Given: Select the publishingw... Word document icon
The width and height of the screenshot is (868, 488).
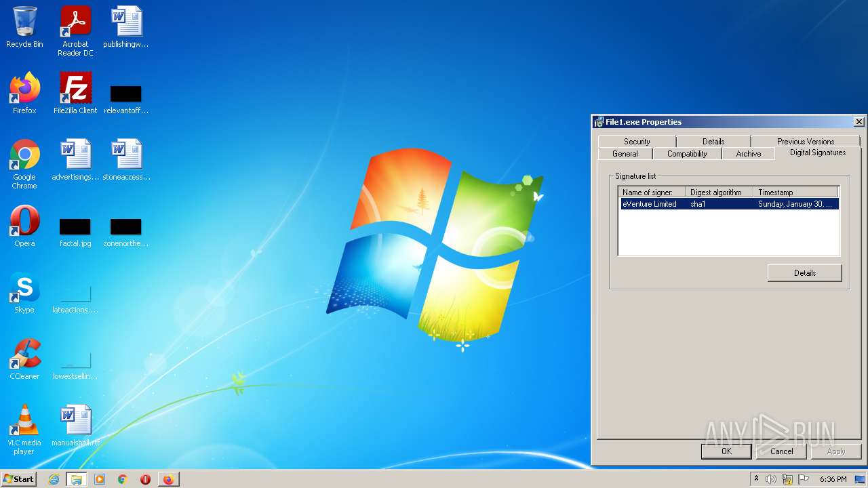Looking at the screenshot, I should point(126,27).
